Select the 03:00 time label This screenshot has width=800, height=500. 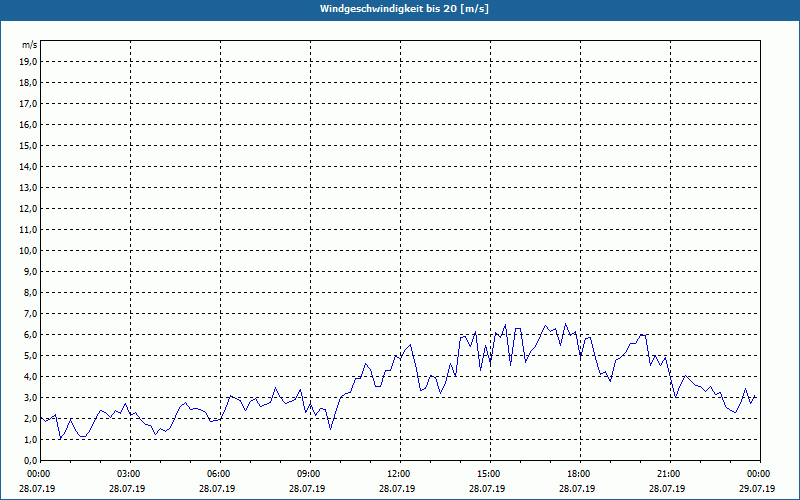(x=128, y=474)
